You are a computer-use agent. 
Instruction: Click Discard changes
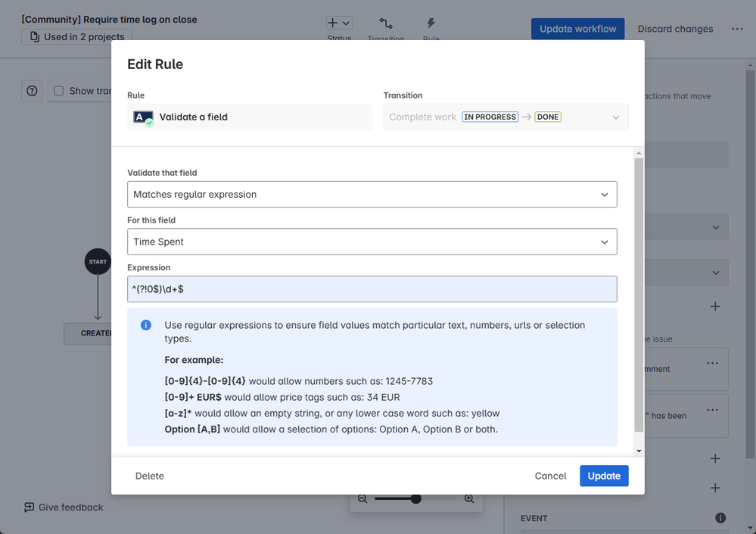point(675,29)
